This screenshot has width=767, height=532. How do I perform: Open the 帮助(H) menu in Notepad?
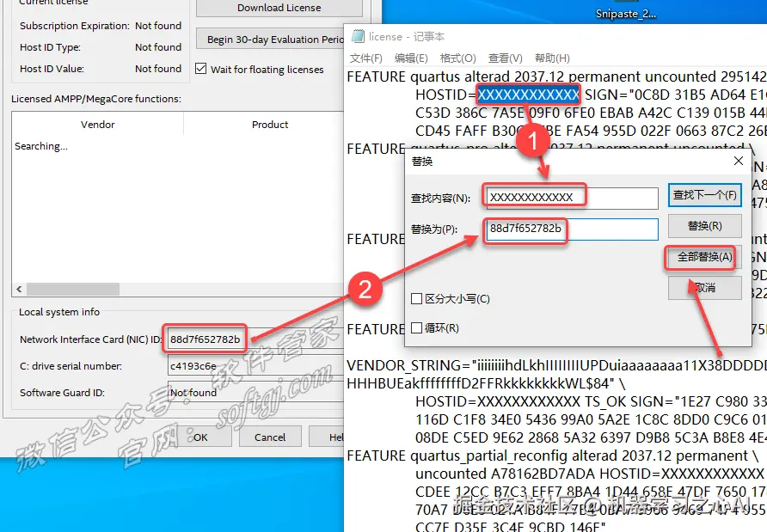(x=552, y=58)
